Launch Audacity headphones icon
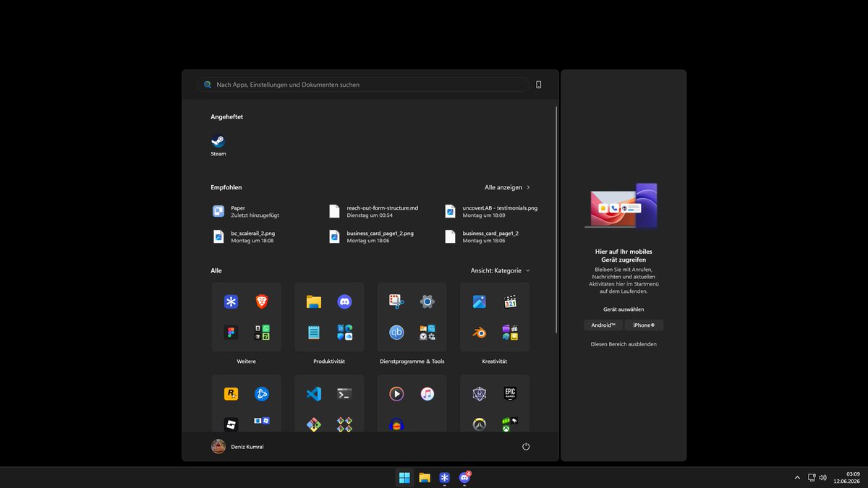The width and height of the screenshot is (868, 488). coord(396,424)
